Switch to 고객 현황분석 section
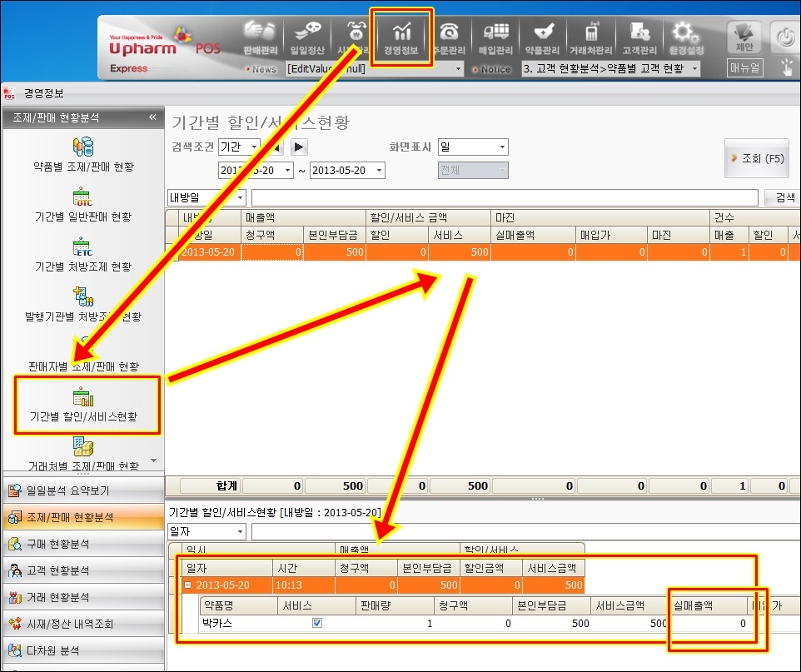This screenshot has width=801, height=672. [x=82, y=570]
